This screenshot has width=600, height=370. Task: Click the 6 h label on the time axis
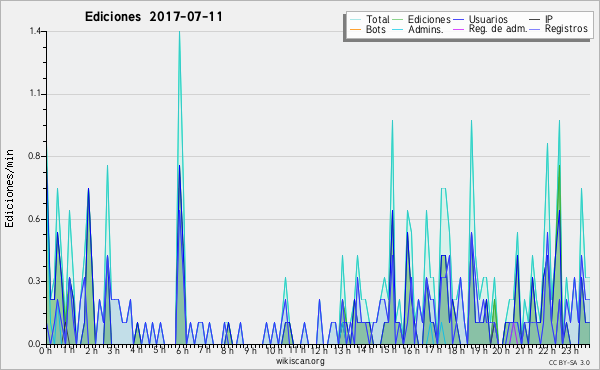tap(182, 350)
